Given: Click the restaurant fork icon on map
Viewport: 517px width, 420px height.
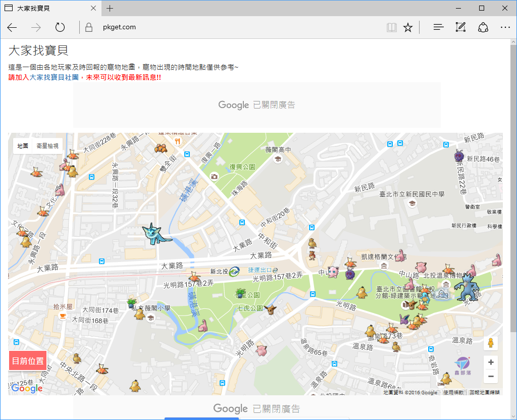Looking at the screenshot, I should pos(177,141).
